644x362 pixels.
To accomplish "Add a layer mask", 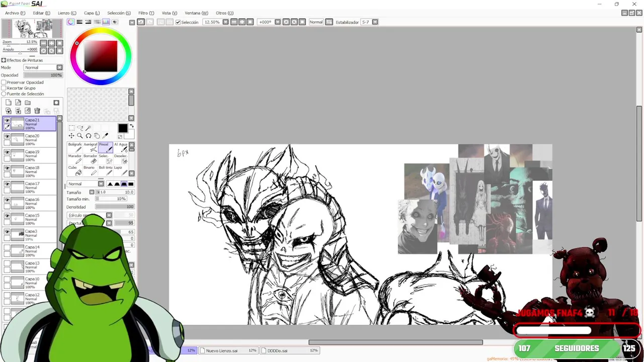I will click(56, 103).
